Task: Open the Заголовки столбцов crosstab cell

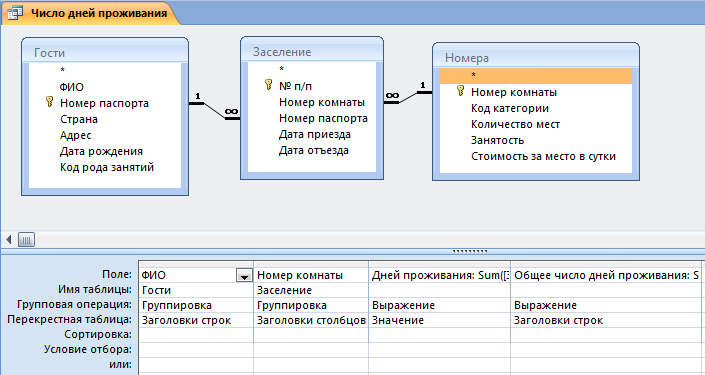Action: coord(311,320)
